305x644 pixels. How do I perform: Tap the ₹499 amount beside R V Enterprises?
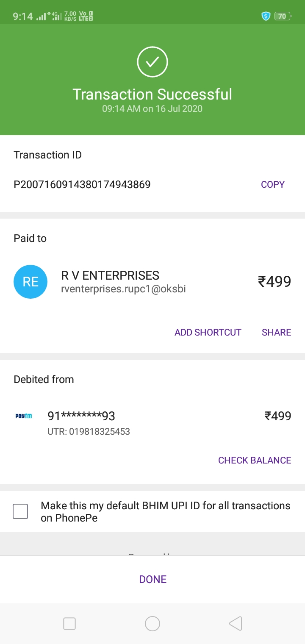(274, 281)
